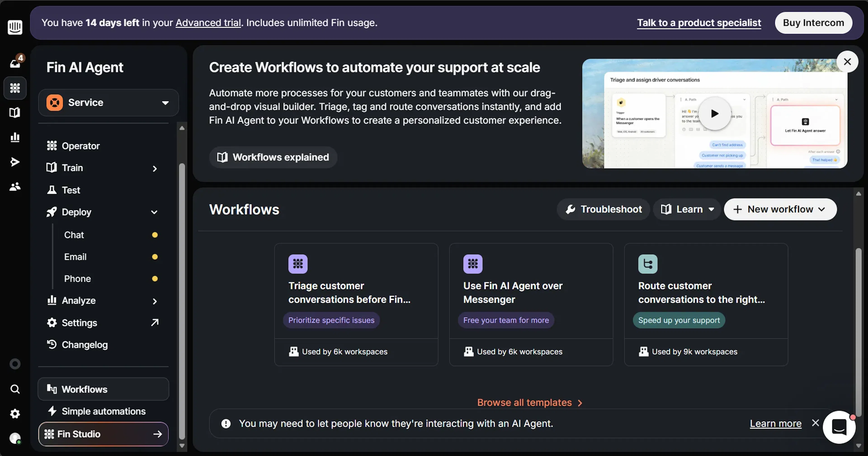Image resolution: width=868 pixels, height=456 pixels.
Task: Open the Outbound paper plane icon in left rail
Action: (15, 162)
